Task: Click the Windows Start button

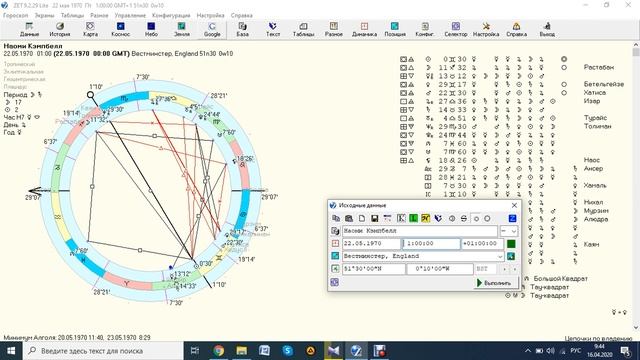Action: click(11, 351)
